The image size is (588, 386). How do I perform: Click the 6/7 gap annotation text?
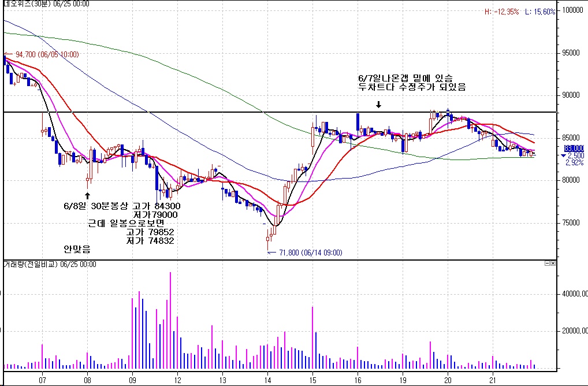pyautogui.click(x=412, y=82)
